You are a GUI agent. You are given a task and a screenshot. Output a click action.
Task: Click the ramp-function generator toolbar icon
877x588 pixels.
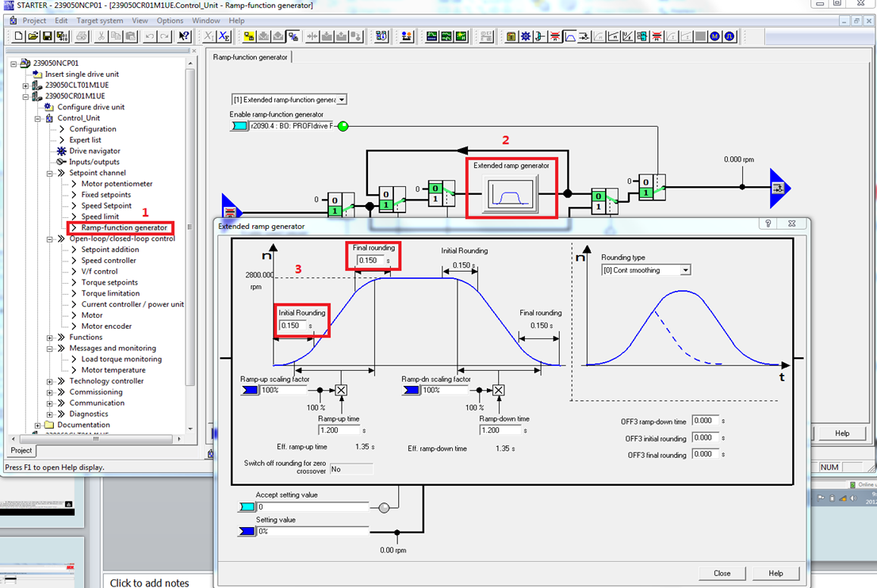tap(569, 36)
